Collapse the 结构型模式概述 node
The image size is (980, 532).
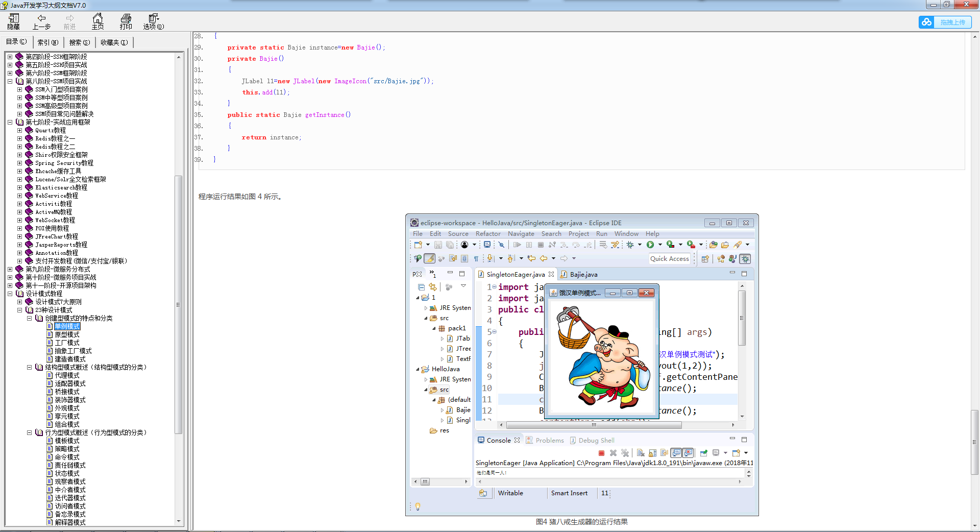click(x=29, y=367)
